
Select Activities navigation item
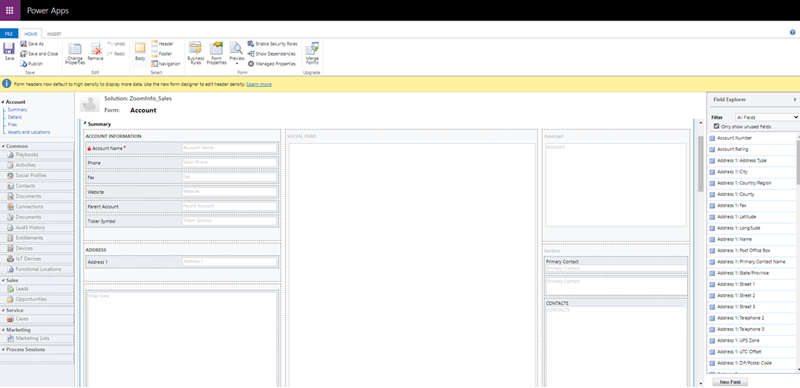(37, 165)
